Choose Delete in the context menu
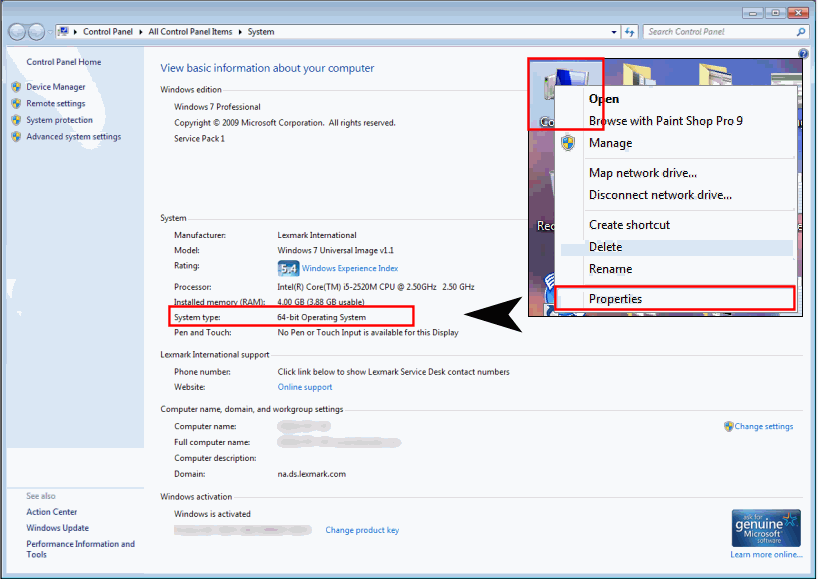Image resolution: width=818 pixels, height=579 pixels. point(605,247)
